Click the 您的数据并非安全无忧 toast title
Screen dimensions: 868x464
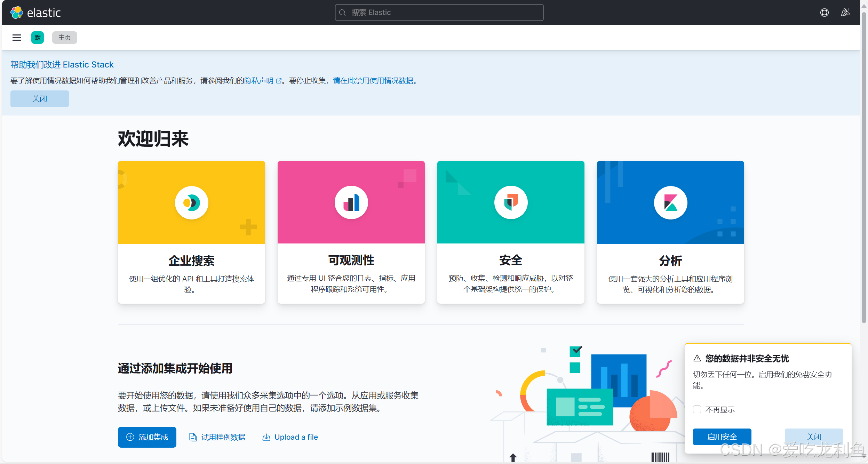coord(747,359)
